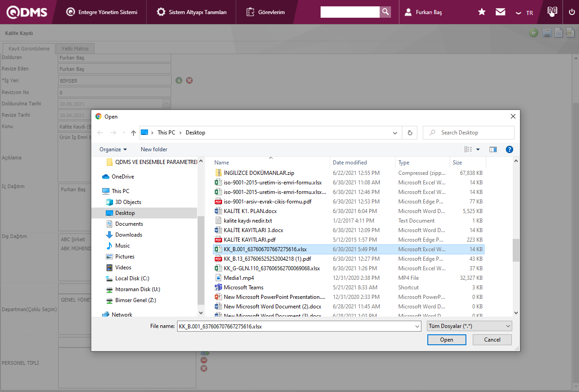Select Downloads in navigation tree
The width and height of the screenshot is (579, 392).
129,235
